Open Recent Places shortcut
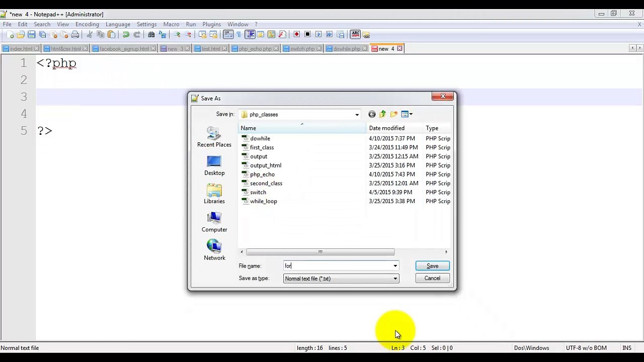Viewport: 644px width, 362px height. 214,137
